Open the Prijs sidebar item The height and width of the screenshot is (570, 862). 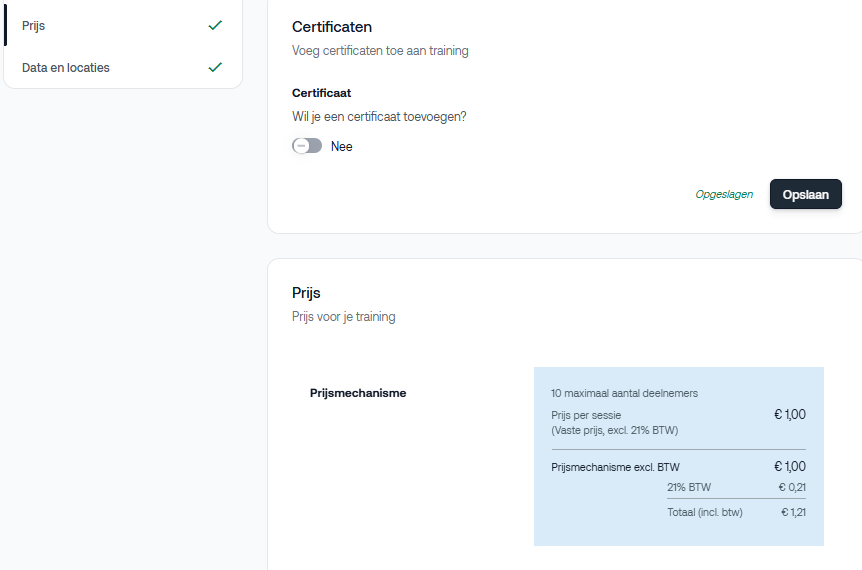[34, 26]
